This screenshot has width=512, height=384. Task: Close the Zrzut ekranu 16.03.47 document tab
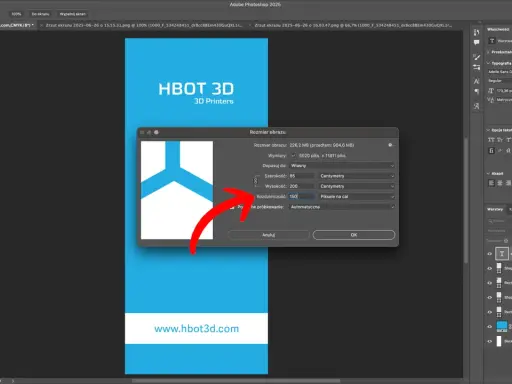(250, 25)
